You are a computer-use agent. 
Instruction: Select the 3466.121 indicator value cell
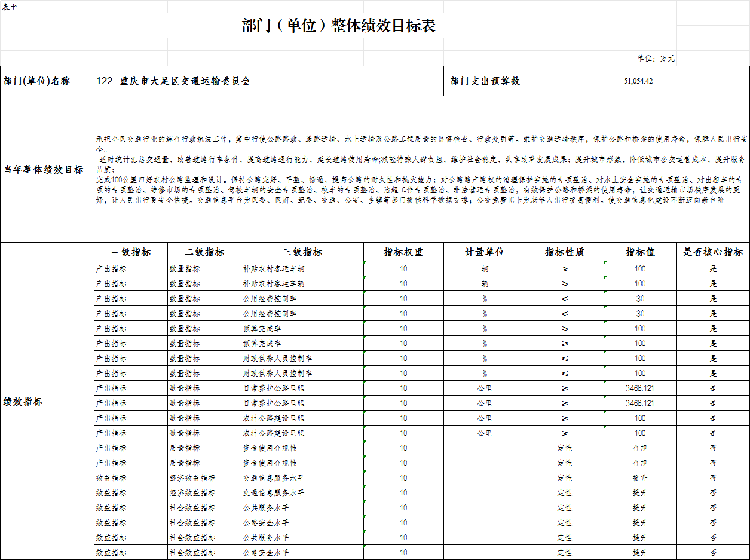[x=639, y=388]
